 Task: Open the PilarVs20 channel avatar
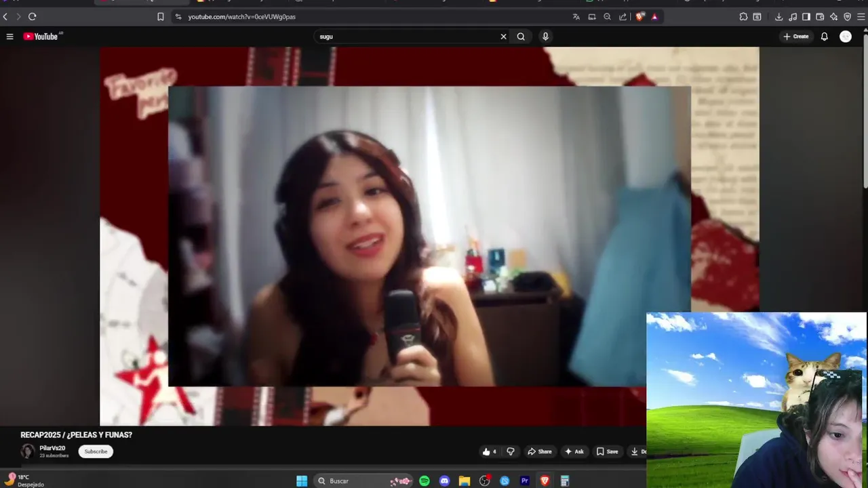[28, 451]
